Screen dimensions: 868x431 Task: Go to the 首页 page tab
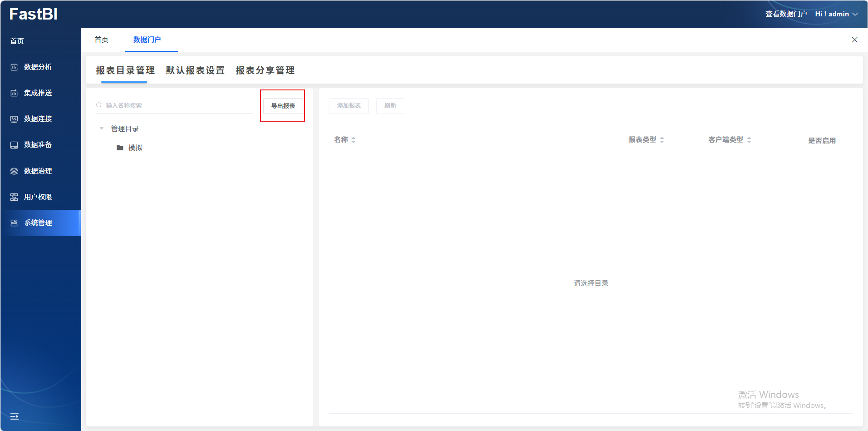tap(101, 40)
